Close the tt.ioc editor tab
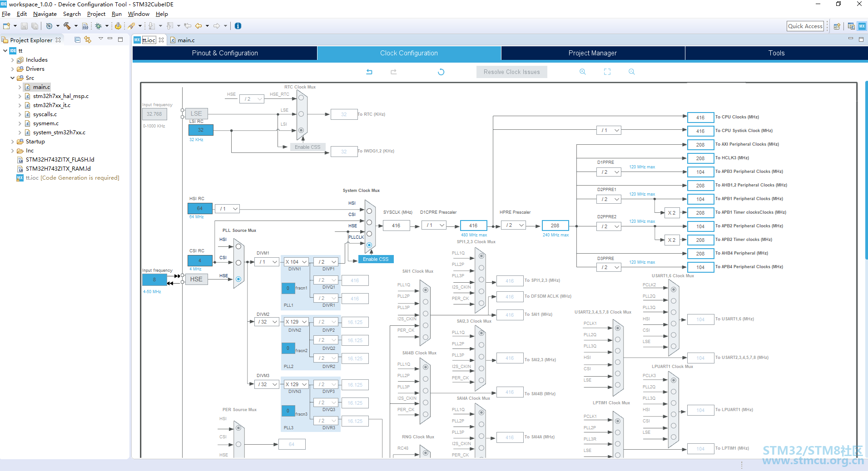The width and height of the screenshot is (868, 471). (x=161, y=40)
